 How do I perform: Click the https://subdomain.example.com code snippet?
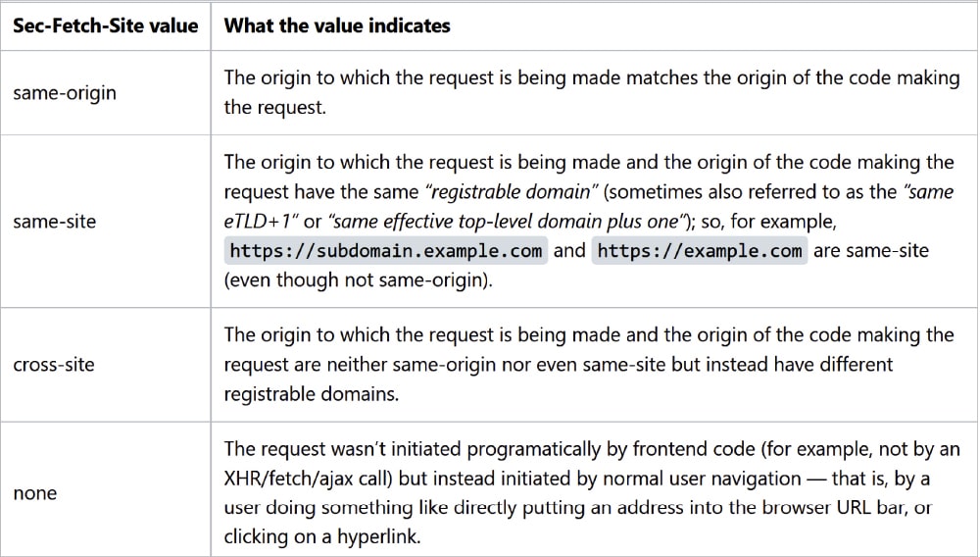click(x=385, y=251)
